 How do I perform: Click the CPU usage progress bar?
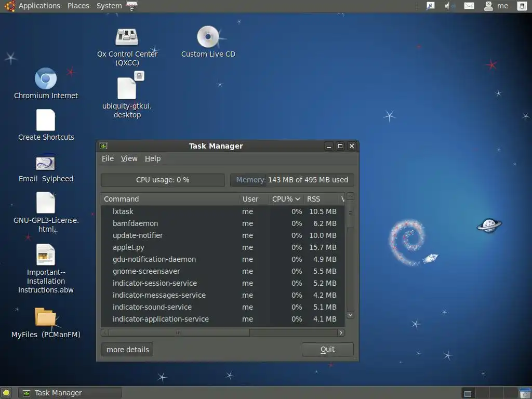[x=163, y=180]
